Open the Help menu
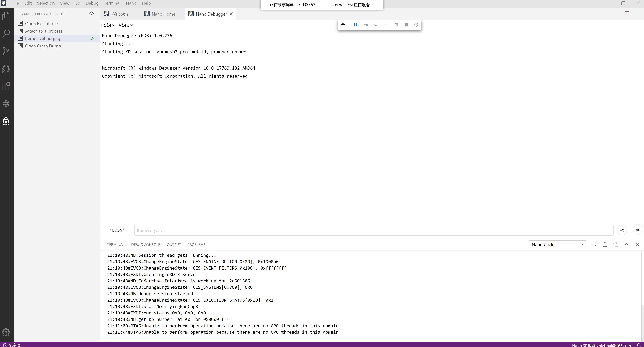The height and width of the screenshot is (347, 644). [x=146, y=3]
